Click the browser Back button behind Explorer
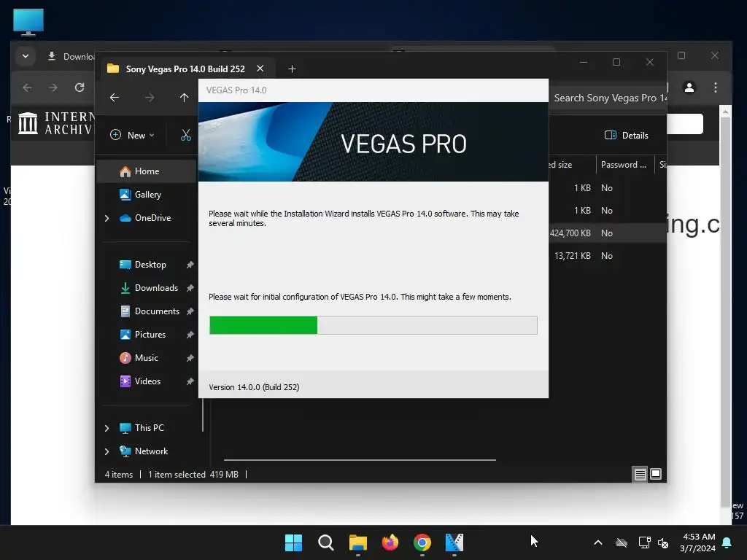Screen dimensions: 747x560 27,87
